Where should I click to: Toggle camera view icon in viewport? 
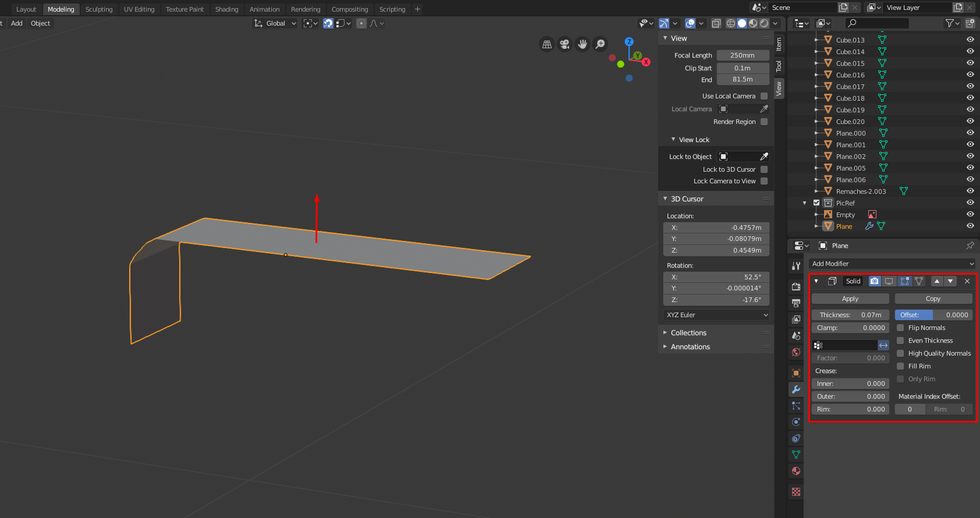point(564,44)
